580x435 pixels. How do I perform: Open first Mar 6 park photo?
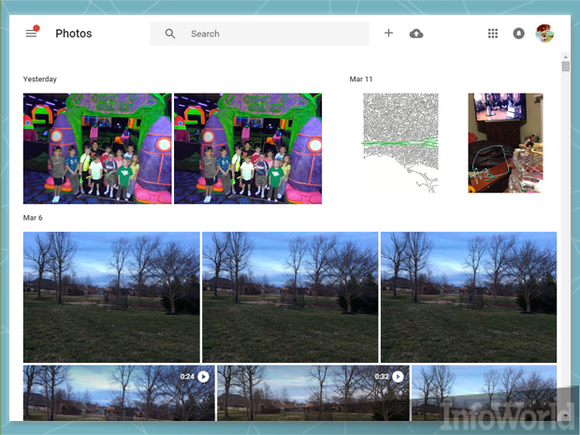pos(111,297)
